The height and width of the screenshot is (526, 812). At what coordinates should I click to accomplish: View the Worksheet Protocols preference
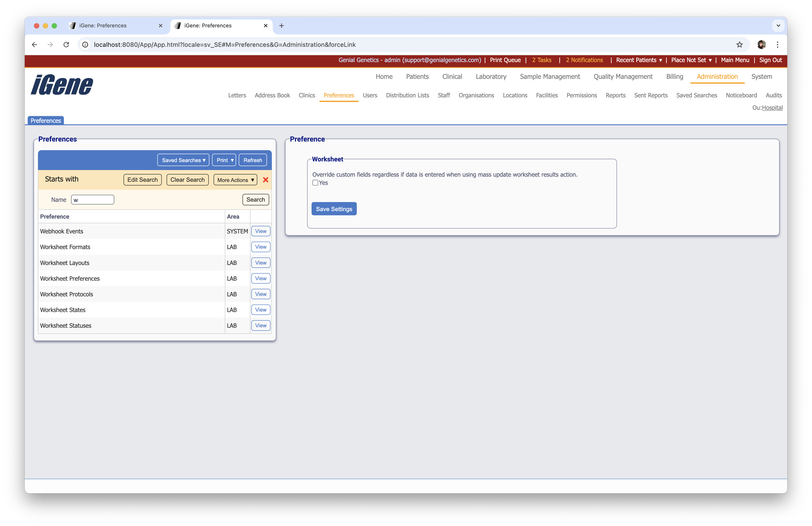click(x=260, y=294)
